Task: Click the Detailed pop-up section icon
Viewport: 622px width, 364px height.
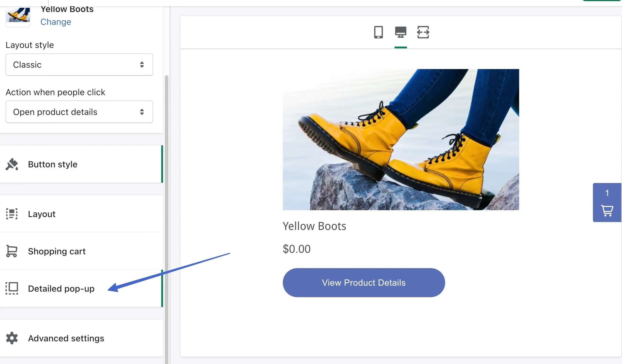Action: 12,288
